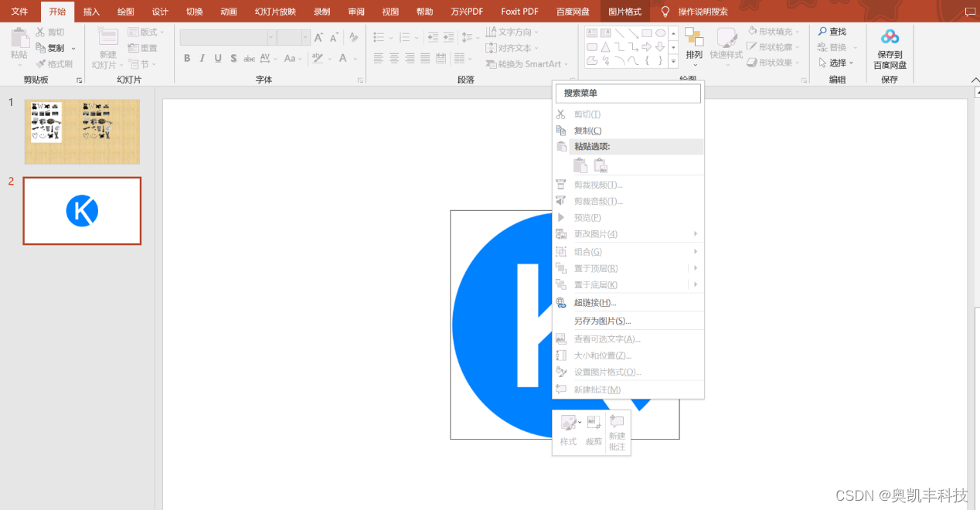Switch to the View (视图) tab
The image size is (980, 510).
click(x=390, y=12)
